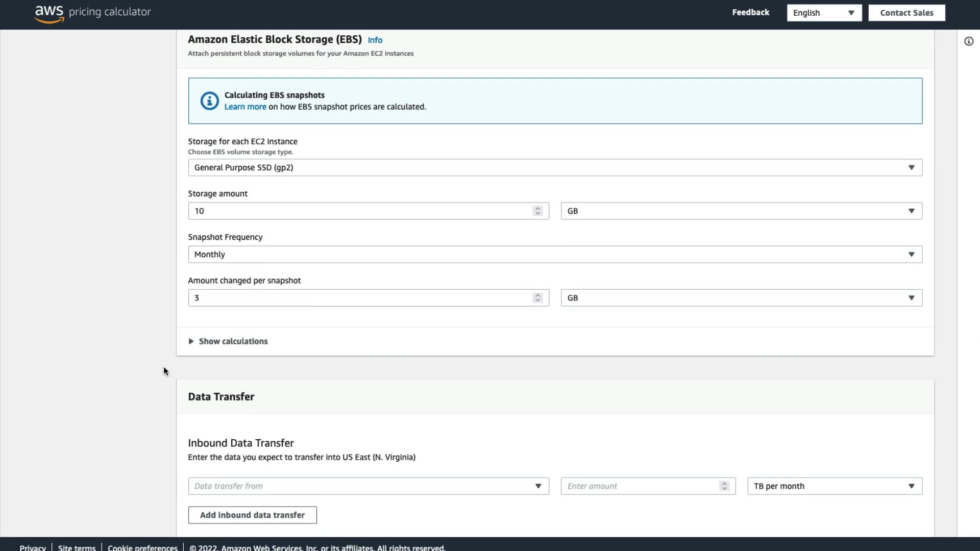The width and height of the screenshot is (980, 551).
Task: Open the EBS Info link
Action: (x=375, y=40)
